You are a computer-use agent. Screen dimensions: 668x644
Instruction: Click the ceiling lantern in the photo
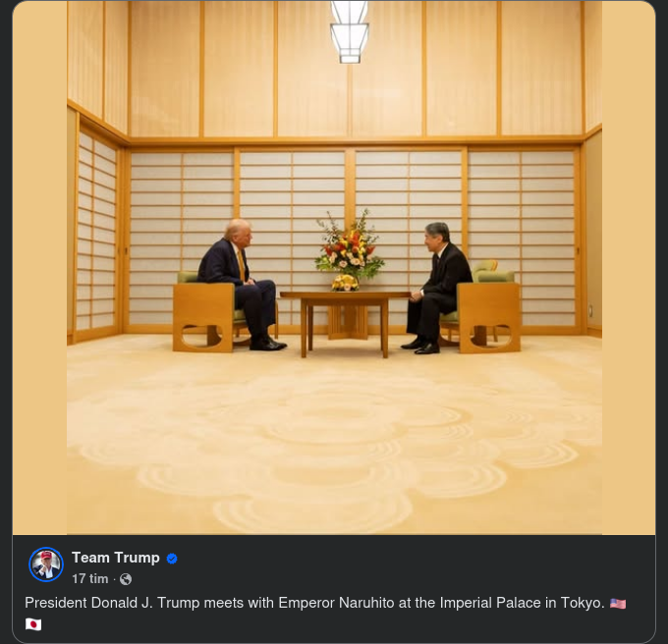[350, 31]
